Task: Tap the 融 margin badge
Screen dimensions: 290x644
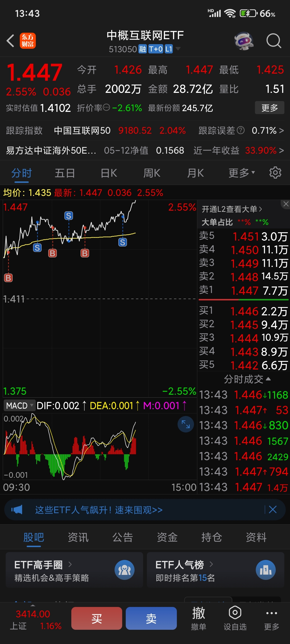Action: point(142,49)
